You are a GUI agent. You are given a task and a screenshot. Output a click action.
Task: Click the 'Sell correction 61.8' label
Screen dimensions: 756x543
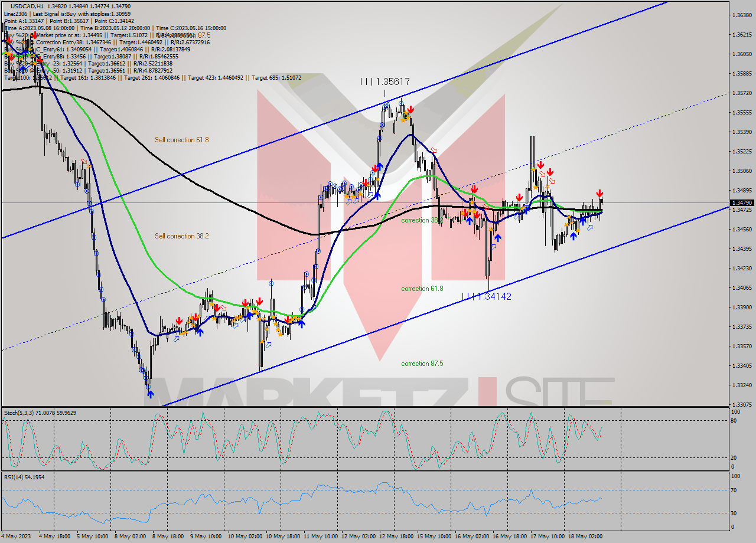tap(182, 140)
